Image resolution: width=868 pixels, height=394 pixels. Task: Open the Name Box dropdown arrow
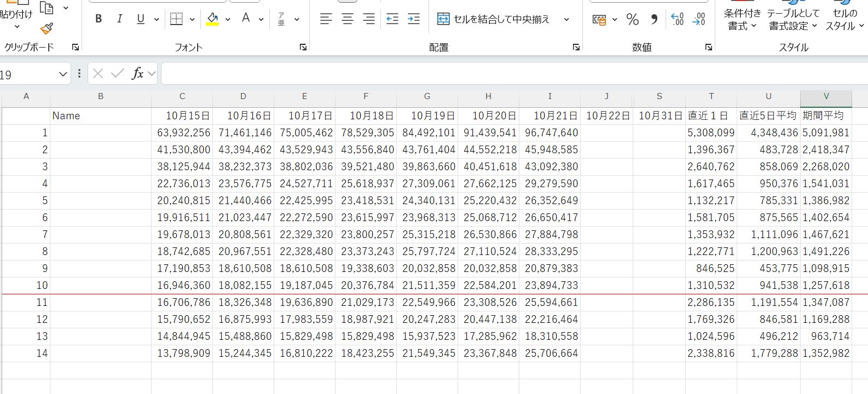tap(63, 74)
